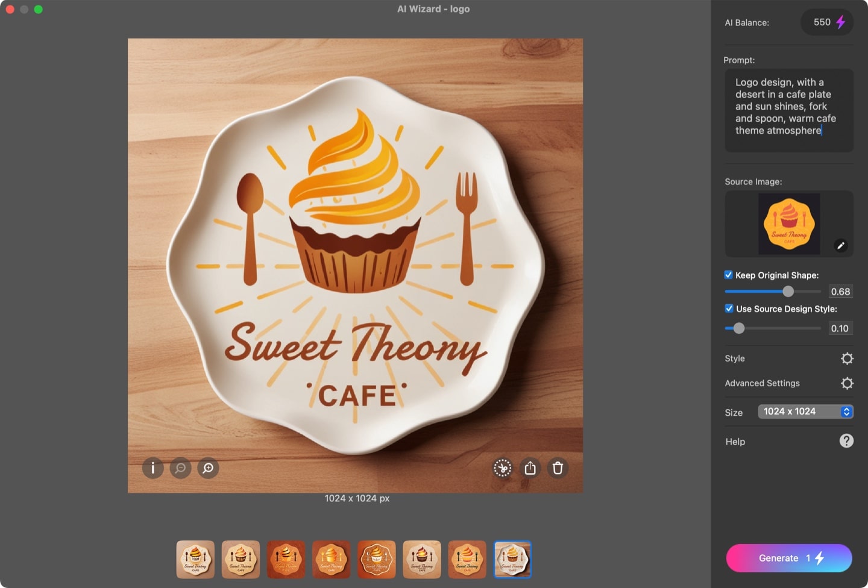The width and height of the screenshot is (868, 588).
Task: Click the info icon below the plate image
Action: (153, 468)
